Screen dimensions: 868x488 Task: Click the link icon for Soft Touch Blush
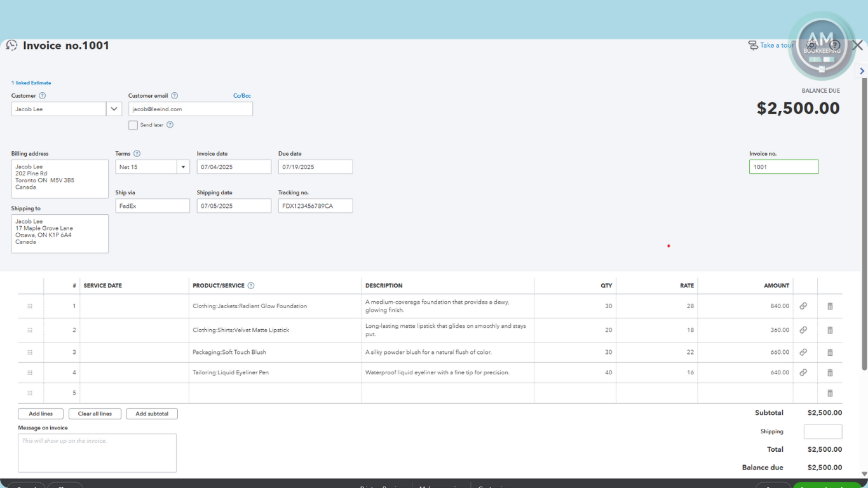[803, 353]
